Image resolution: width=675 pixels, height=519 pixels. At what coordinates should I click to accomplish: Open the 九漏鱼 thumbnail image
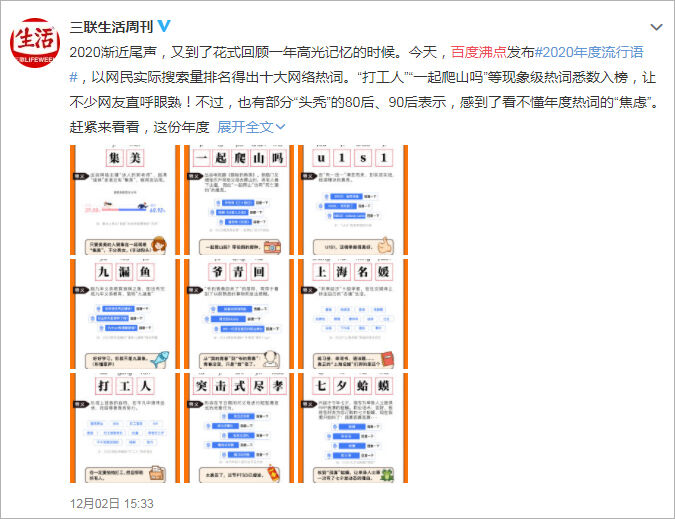(125, 314)
